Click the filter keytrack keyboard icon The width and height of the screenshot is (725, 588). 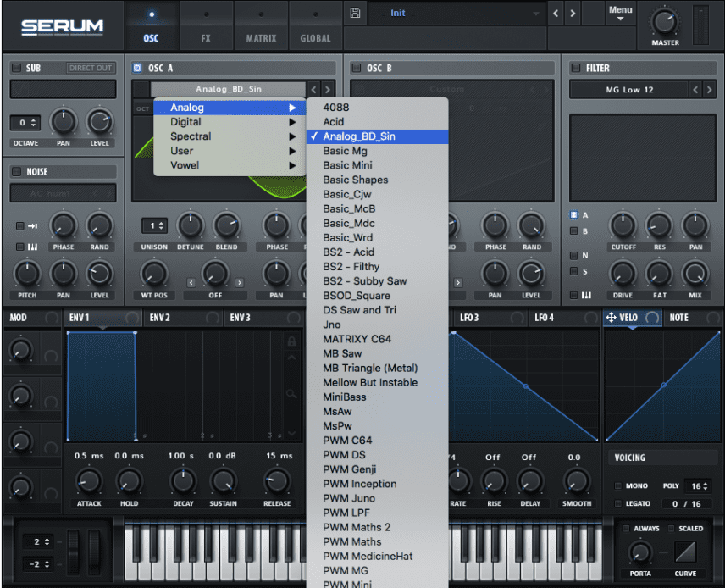pyautogui.click(x=586, y=295)
